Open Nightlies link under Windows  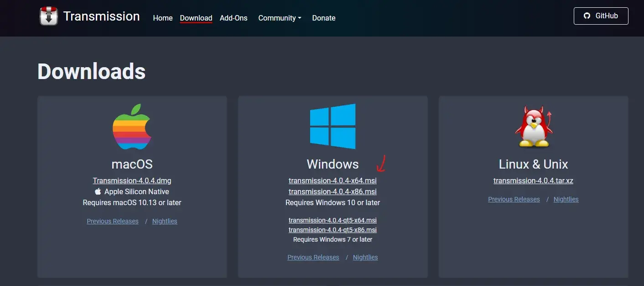pyautogui.click(x=365, y=257)
